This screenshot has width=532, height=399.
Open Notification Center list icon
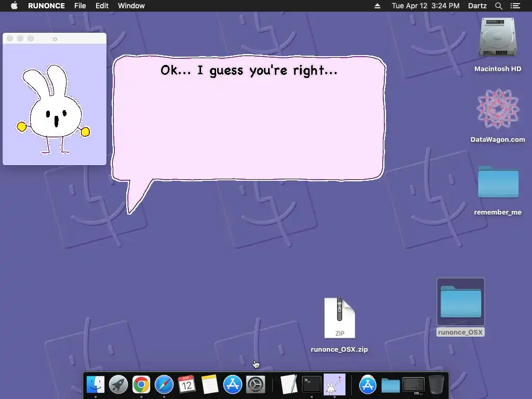coord(515,6)
